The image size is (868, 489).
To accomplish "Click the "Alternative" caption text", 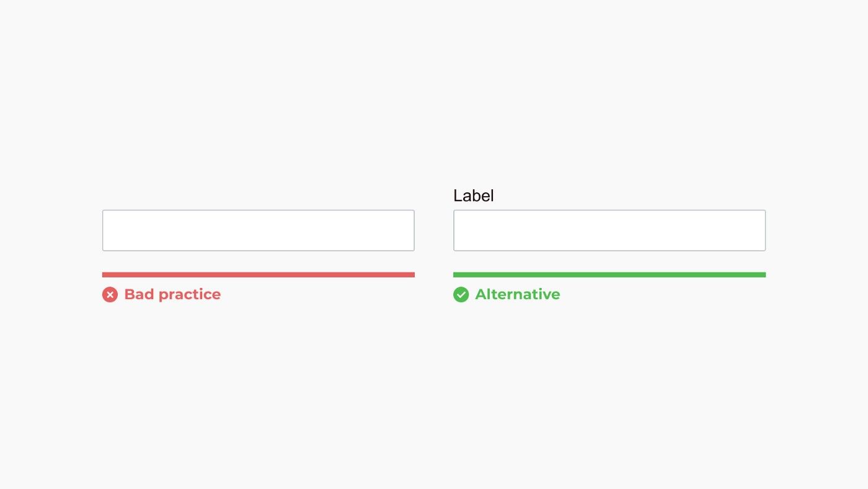I will click(518, 294).
